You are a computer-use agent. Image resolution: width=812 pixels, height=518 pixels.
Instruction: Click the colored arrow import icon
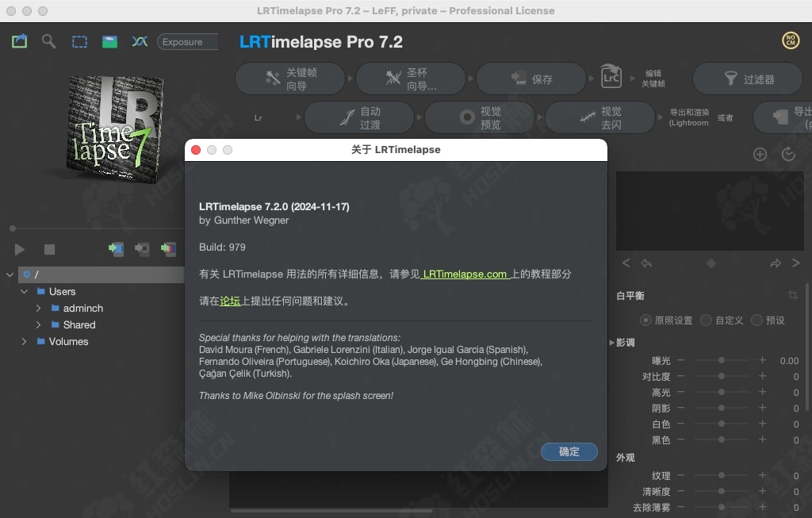(x=168, y=249)
